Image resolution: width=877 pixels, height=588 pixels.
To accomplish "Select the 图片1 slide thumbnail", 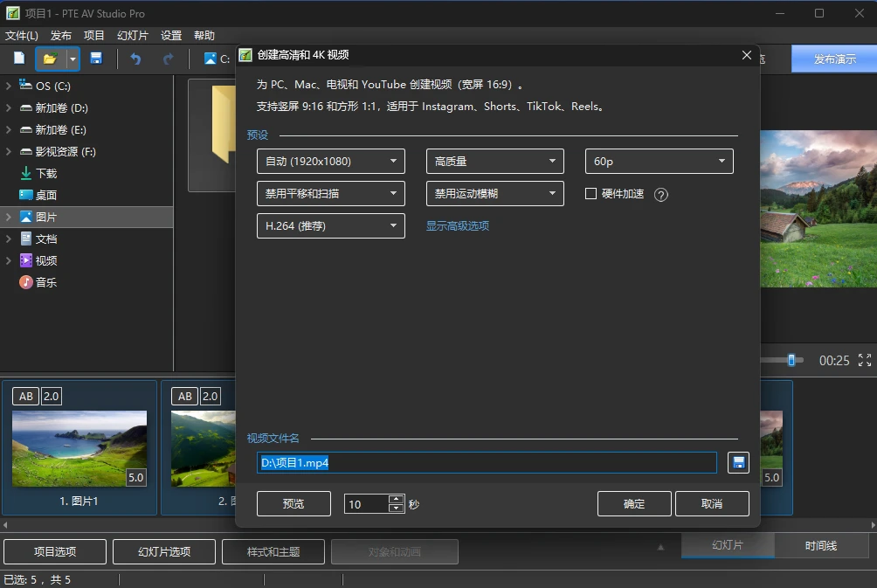I will (79, 449).
